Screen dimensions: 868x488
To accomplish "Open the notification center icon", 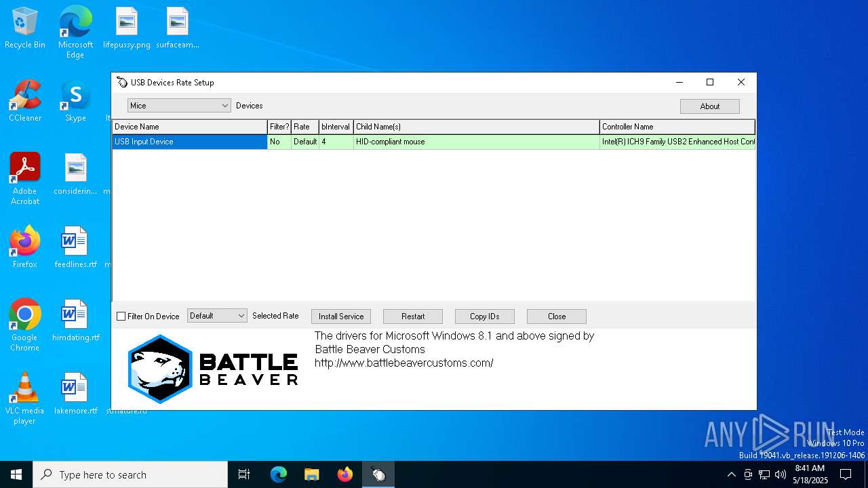I will point(846,474).
